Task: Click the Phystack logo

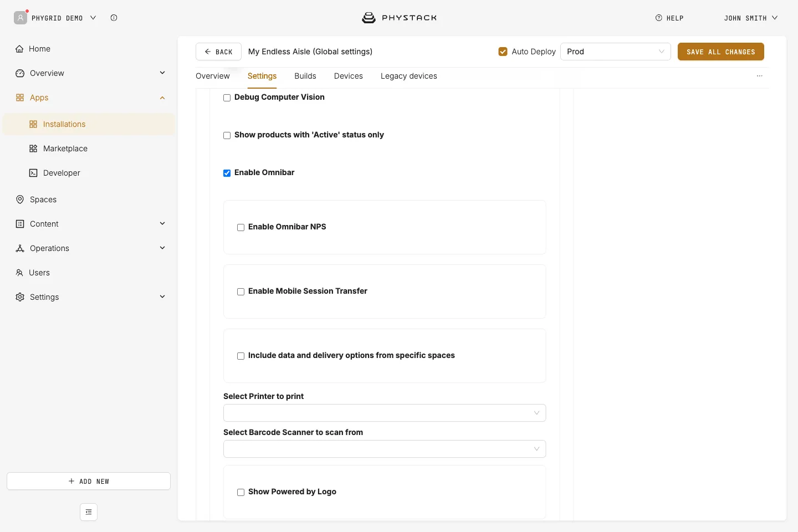Action: coord(399,18)
